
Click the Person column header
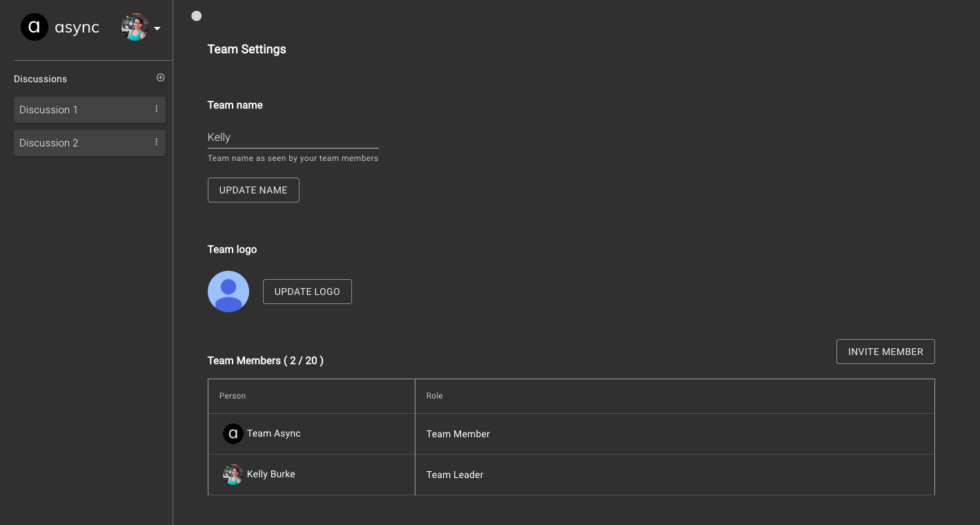(233, 396)
